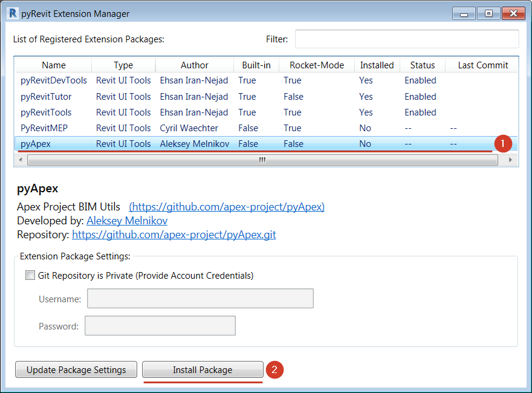
Task: Select the pyRevitTutor package row
Action: (x=267, y=97)
